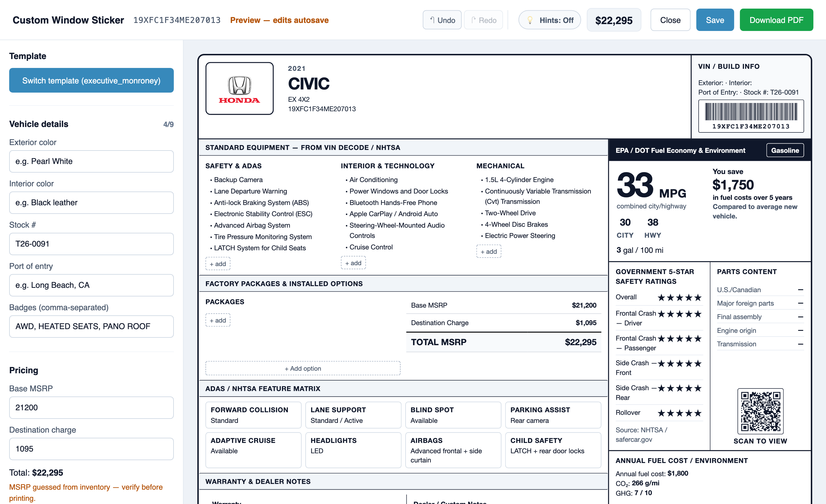Click the CIVIC model title
This screenshot has width=826, height=504.
coord(309,84)
